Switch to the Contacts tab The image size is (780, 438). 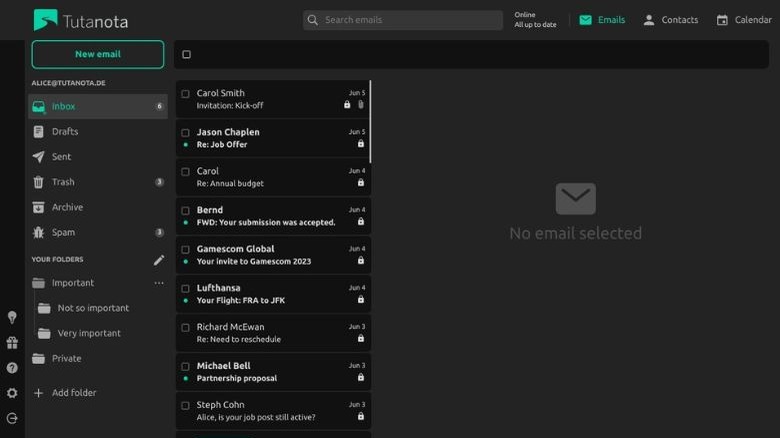point(670,20)
